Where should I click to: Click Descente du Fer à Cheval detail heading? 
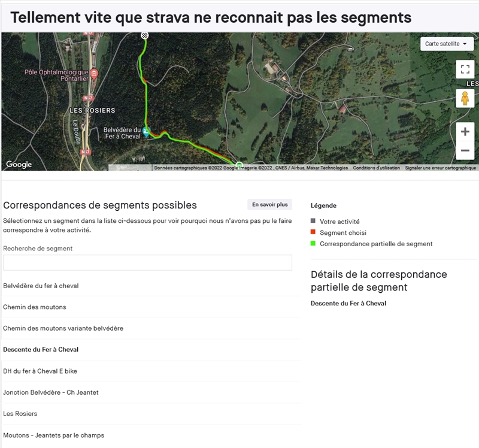pos(348,304)
